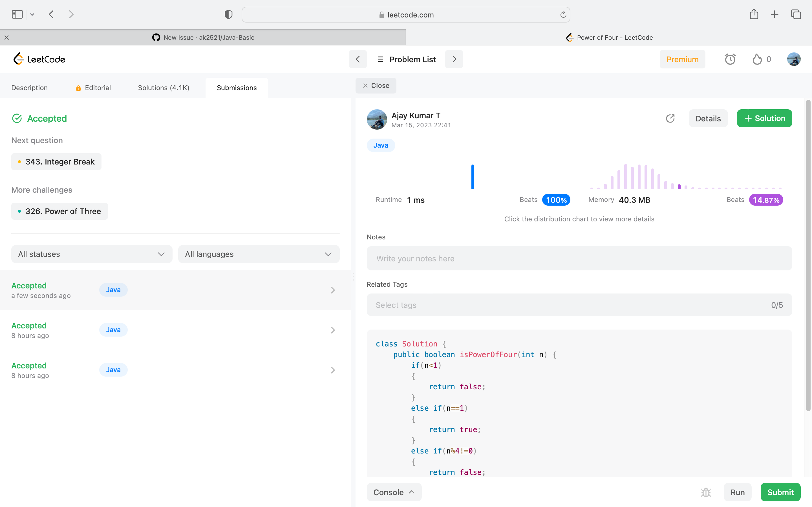The height and width of the screenshot is (507, 812).
Task: Open the Solutions (4.1K) tab
Action: tap(164, 88)
